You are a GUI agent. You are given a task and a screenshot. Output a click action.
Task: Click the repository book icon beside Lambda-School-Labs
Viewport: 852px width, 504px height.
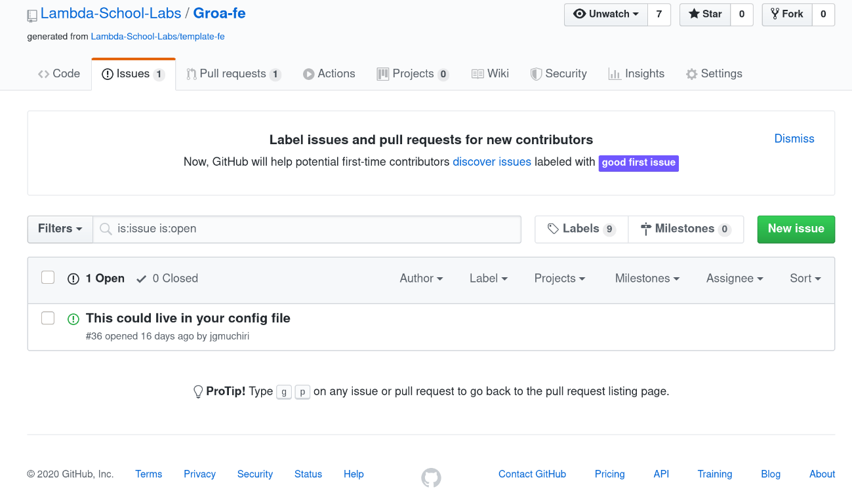point(32,15)
